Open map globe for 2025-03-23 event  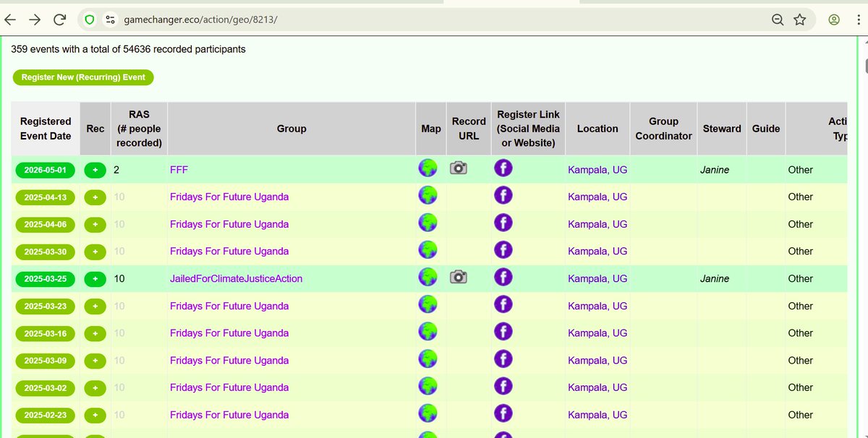428,305
